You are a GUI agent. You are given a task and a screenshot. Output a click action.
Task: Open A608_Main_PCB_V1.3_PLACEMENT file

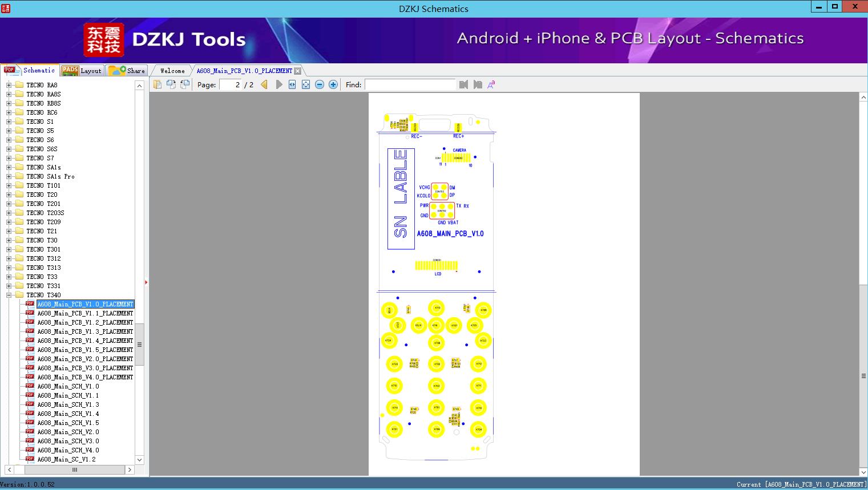tap(85, 331)
